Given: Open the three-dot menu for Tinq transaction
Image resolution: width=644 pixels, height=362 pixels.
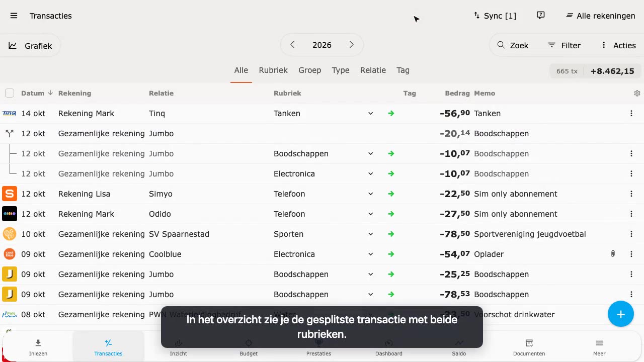Looking at the screenshot, I should 631,114.
